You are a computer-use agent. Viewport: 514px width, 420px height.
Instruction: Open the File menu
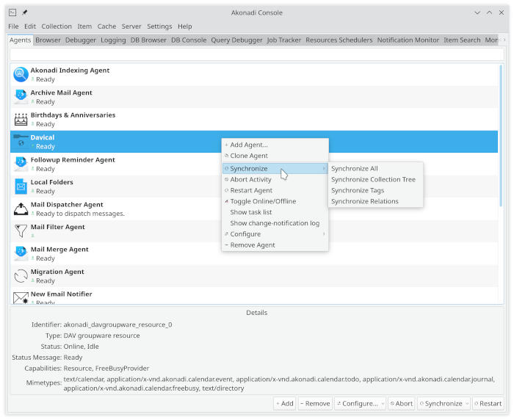coord(13,26)
